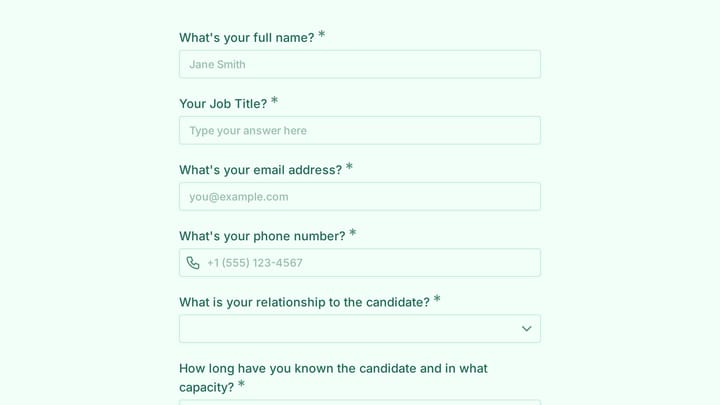The height and width of the screenshot is (405, 720).
Task: Click the "How long have you known" question label
Action: pyautogui.click(x=333, y=377)
